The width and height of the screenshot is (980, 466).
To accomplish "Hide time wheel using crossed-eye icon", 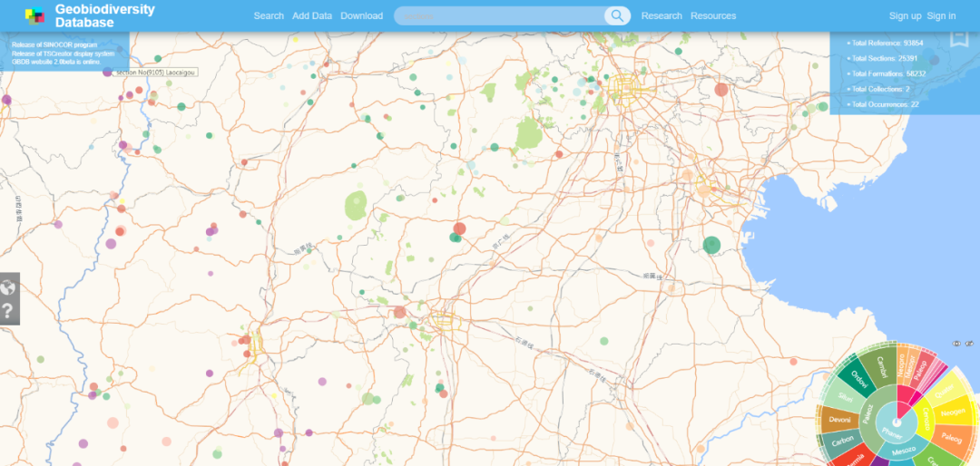I will click(x=969, y=344).
